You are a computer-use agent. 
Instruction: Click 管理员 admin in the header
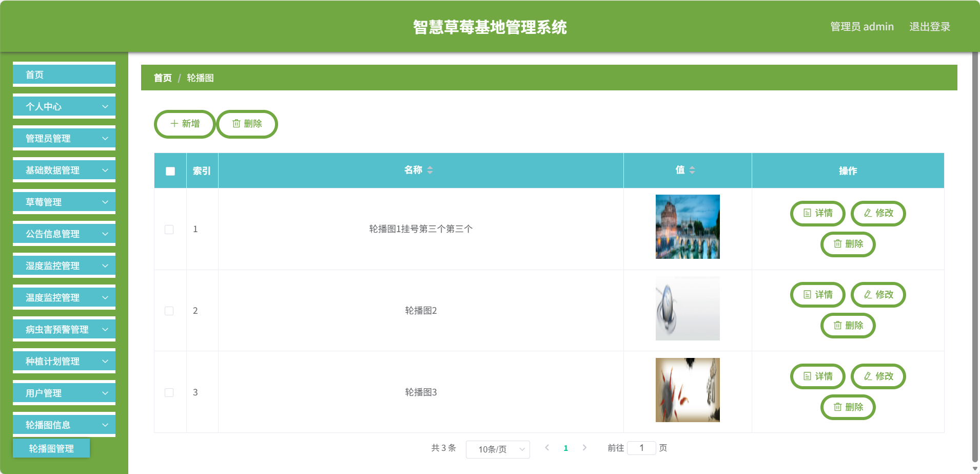(x=862, y=27)
